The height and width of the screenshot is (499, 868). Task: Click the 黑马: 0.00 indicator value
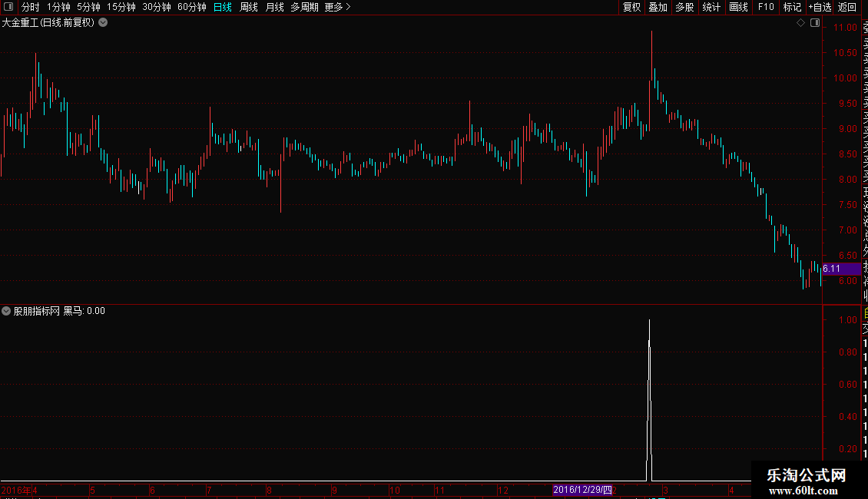click(84, 311)
